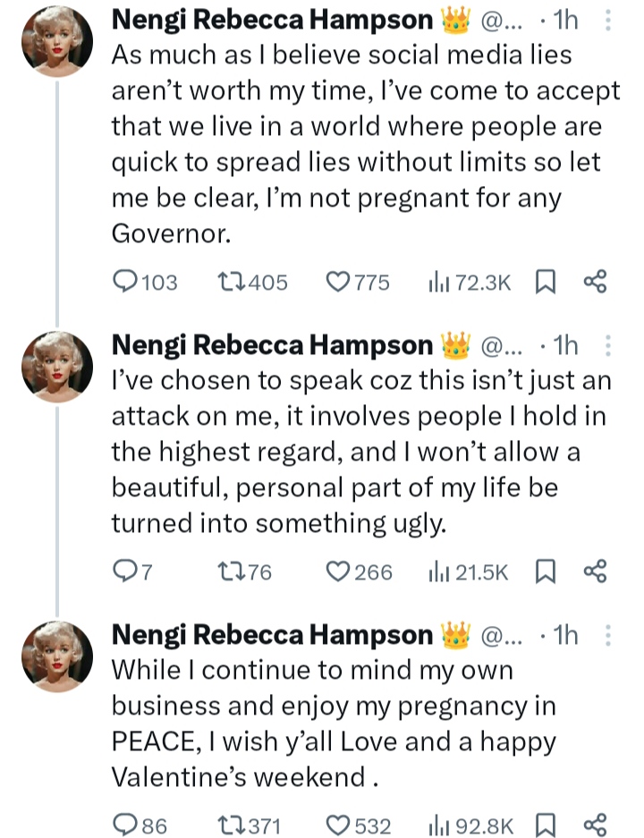Share the first tweet in the thread
Image resolution: width=644 pixels, height=838 pixels.
595,283
